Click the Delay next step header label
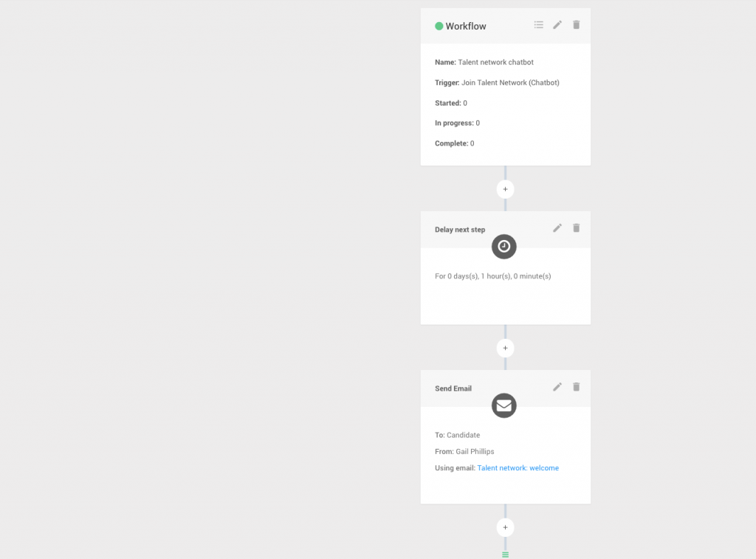 point(460,230)
